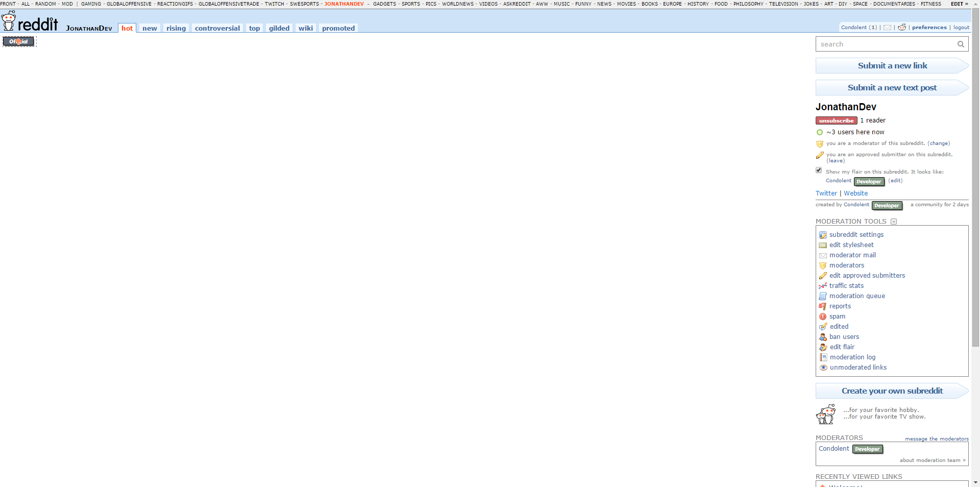Image resolution: width=980 pixels, height=487 pixels.
Task: Open Condolent in the Moderators box
Action: pos(834,449)
